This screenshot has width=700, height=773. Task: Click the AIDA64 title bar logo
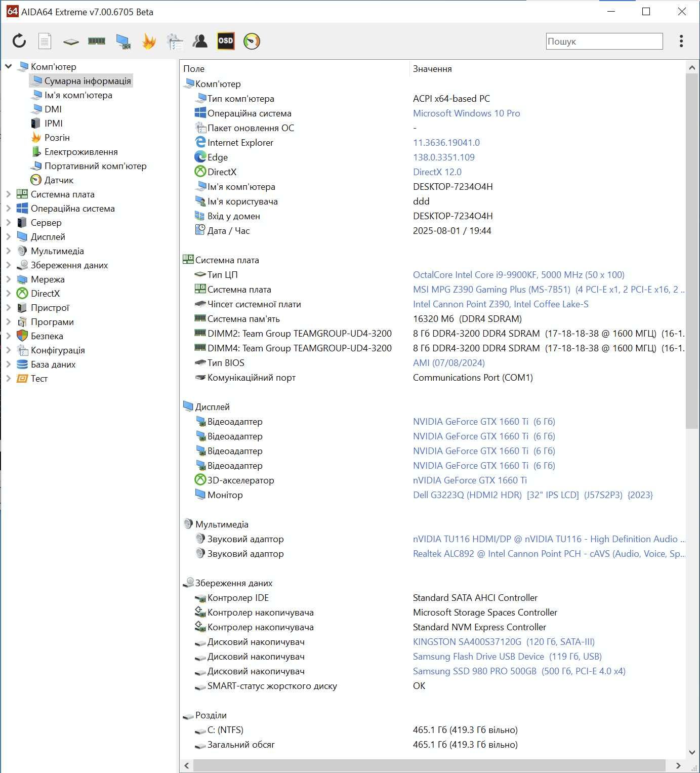12,11
